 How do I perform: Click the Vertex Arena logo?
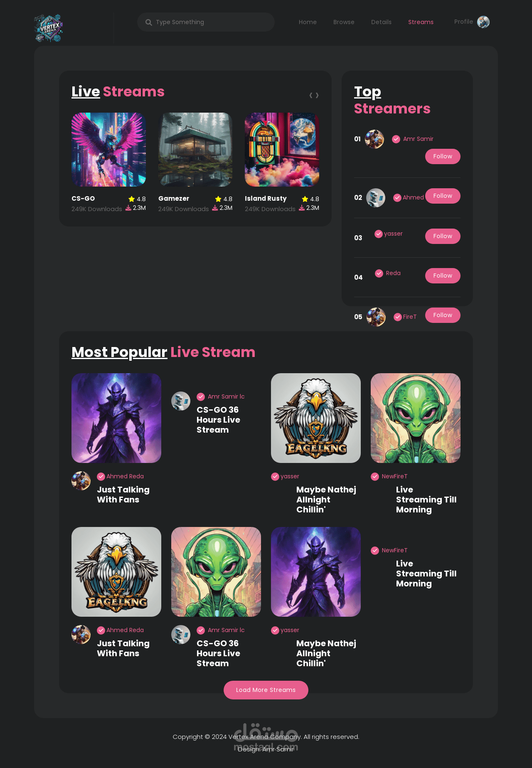pos(48,28)
